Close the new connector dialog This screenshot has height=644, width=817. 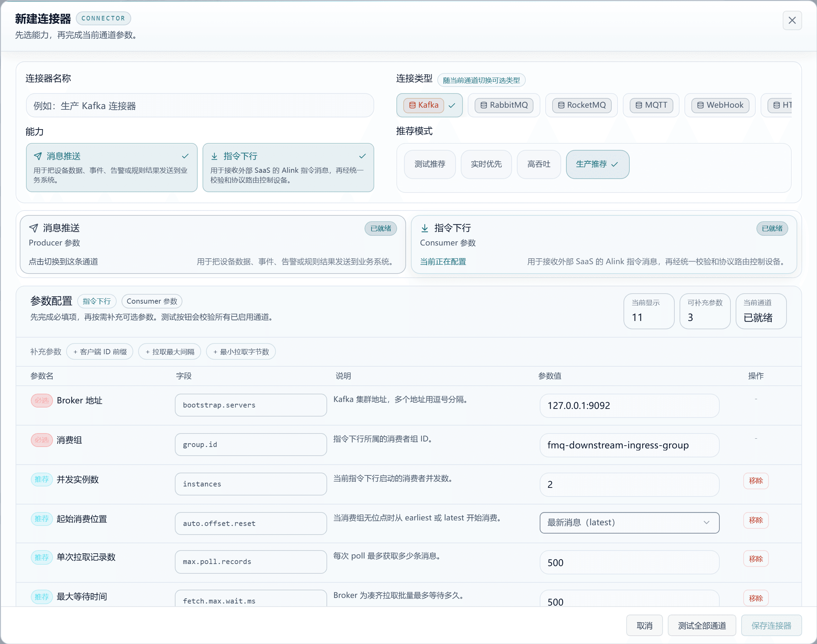coord(792,20)
